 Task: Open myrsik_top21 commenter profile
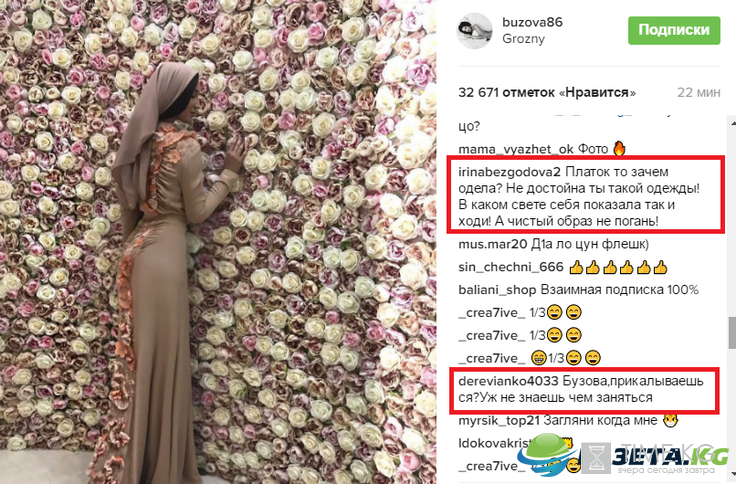coord(499,421)
